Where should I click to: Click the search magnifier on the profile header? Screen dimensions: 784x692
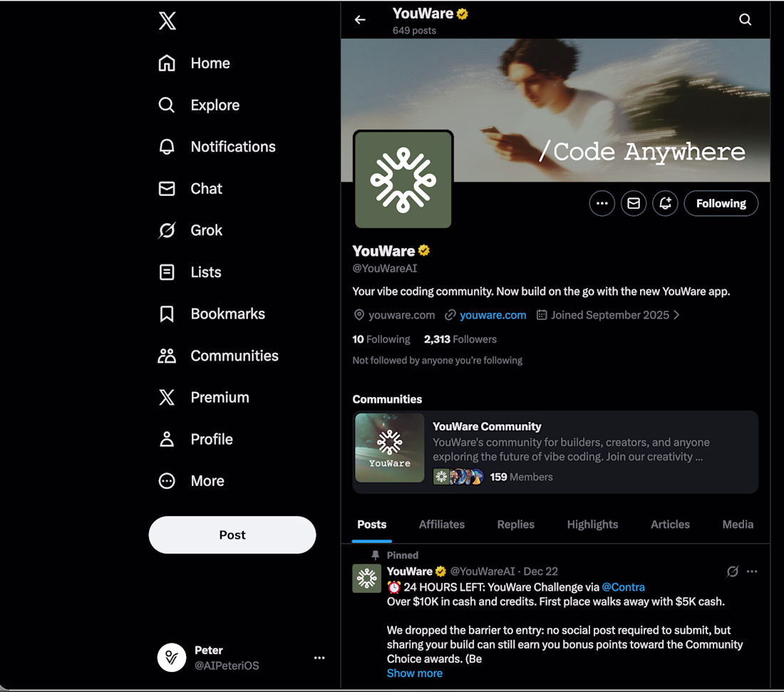[745, 19]
